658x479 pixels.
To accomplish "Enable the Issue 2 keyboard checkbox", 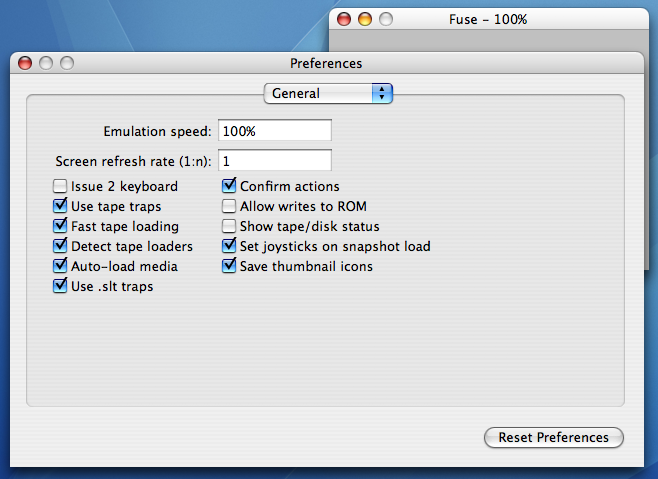I will pyautogui.click(x=60, y=187).
